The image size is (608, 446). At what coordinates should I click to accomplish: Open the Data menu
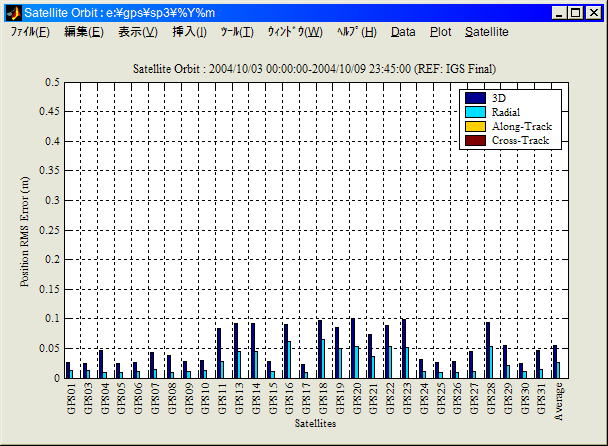403,32
